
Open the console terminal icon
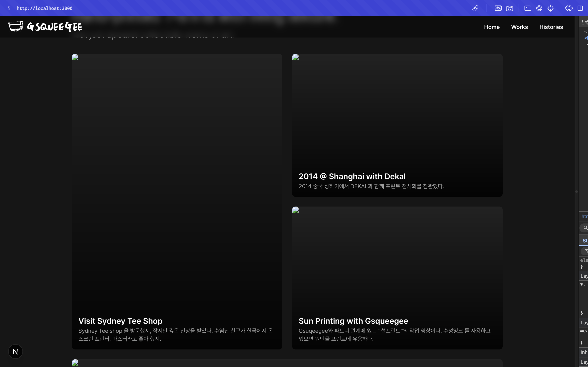click(528, 8)
